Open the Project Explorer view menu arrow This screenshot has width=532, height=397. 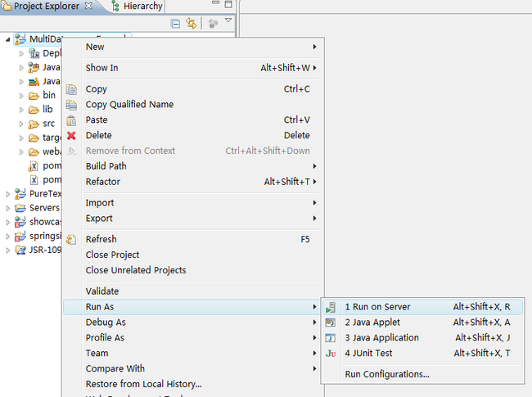228,20
